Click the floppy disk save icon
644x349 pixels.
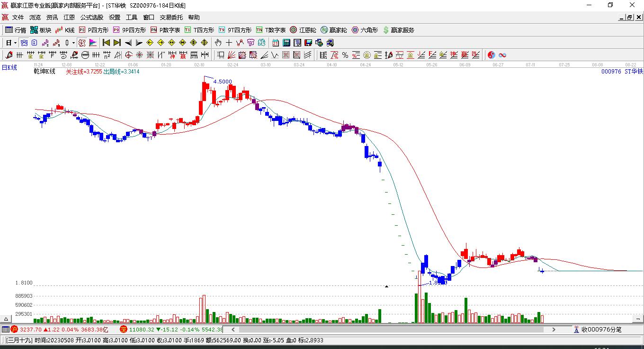(308, 43)
